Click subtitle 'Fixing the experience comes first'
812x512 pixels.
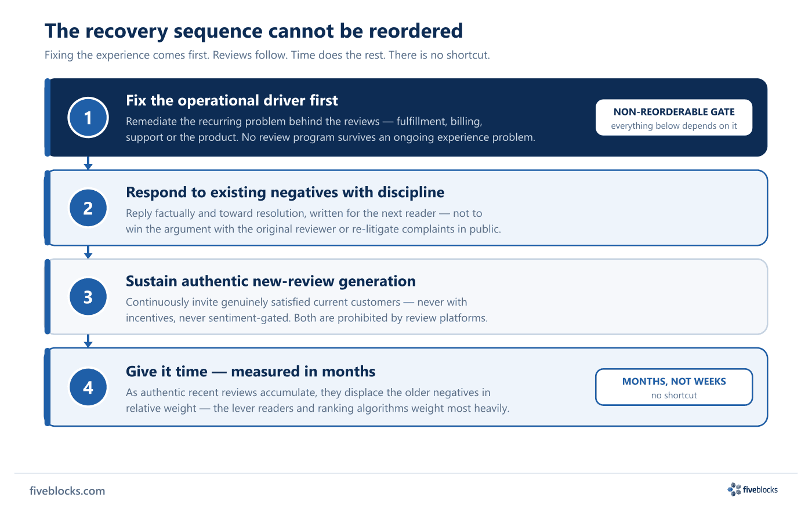click(127, 55)
